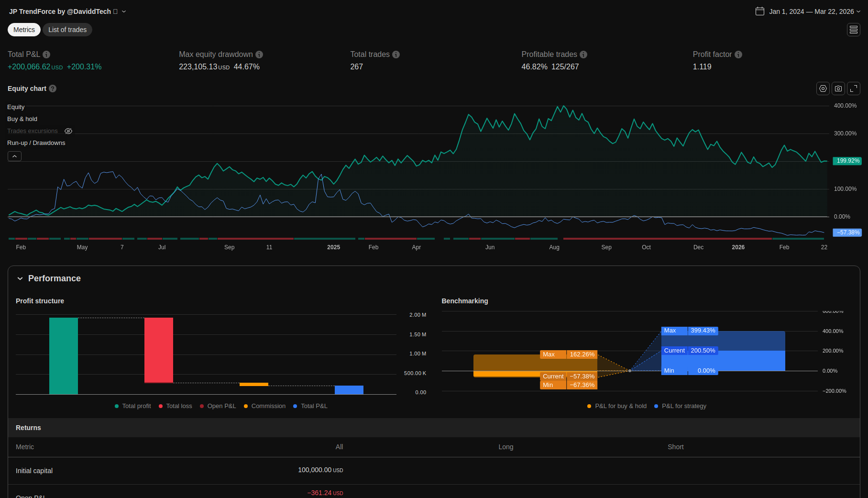868x498 pixels.
Task: Select the Metrics tab
Action: pos(24,30)
